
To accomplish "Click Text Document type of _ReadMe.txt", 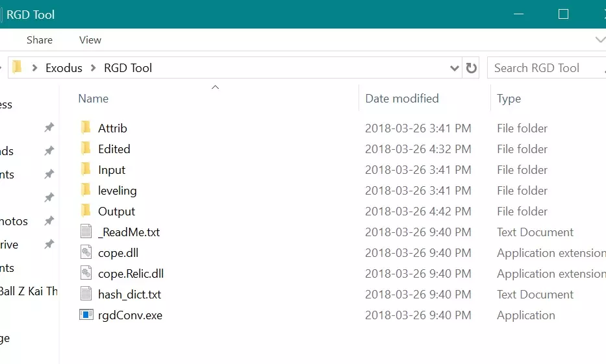I will pos(535,232).
